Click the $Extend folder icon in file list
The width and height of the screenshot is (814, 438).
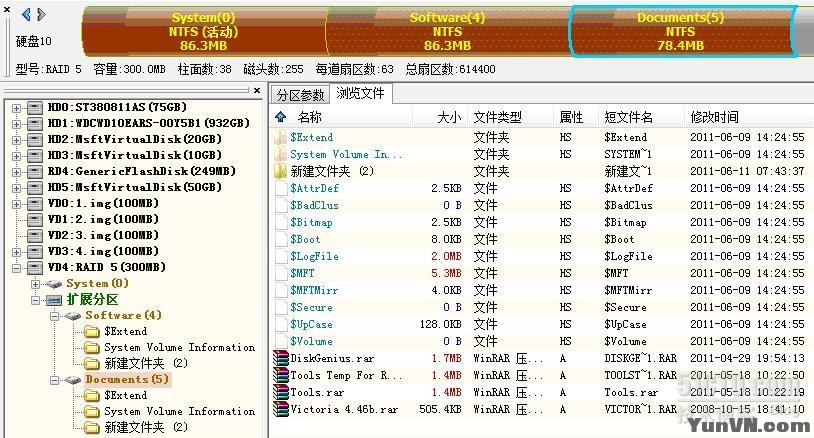point(281,138)
